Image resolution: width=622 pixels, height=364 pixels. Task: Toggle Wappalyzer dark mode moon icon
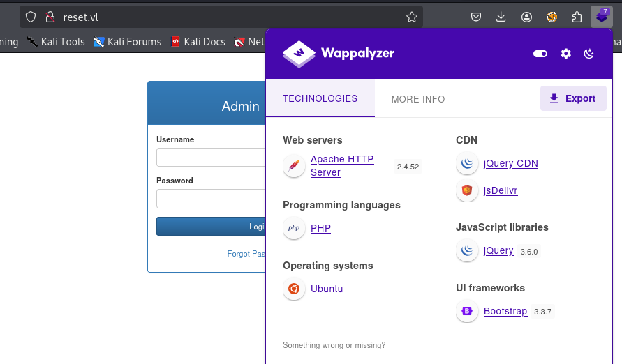pos(588,54)
